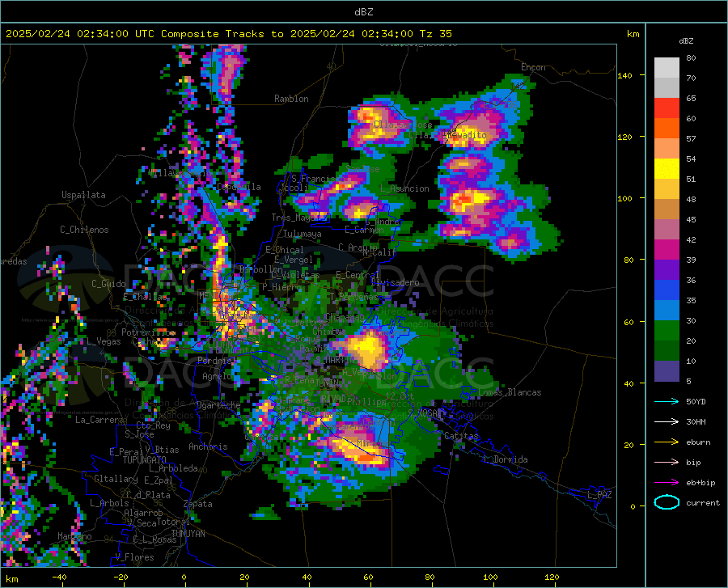Select the 45 dBZ mauve color band

click(667, 229)
